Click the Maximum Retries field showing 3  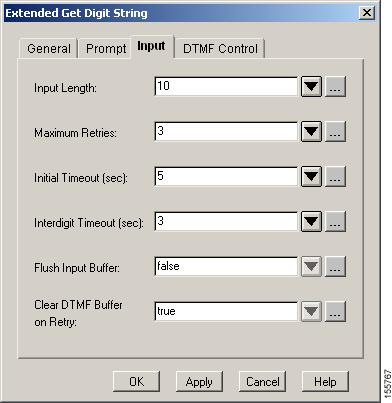[x=226, y=132]
